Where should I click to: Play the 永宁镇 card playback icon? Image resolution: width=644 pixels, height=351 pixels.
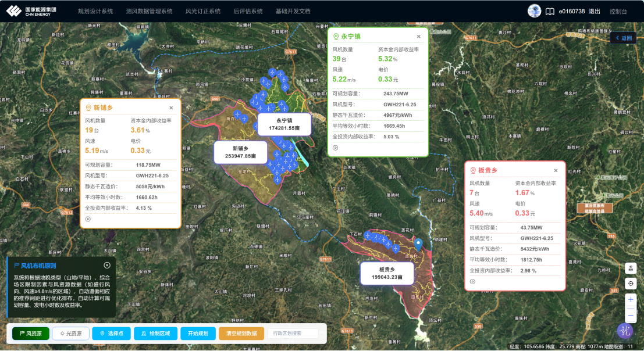[x=336, y=148]
